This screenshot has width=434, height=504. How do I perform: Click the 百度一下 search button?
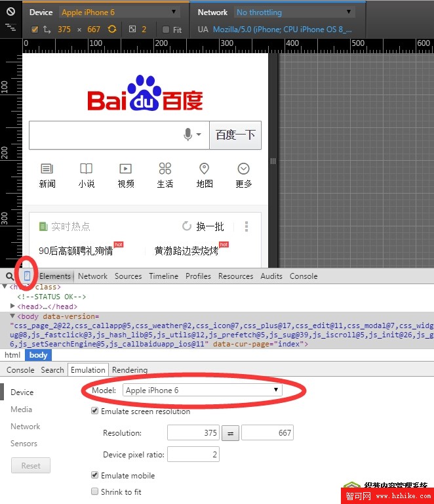pos(235,135)
